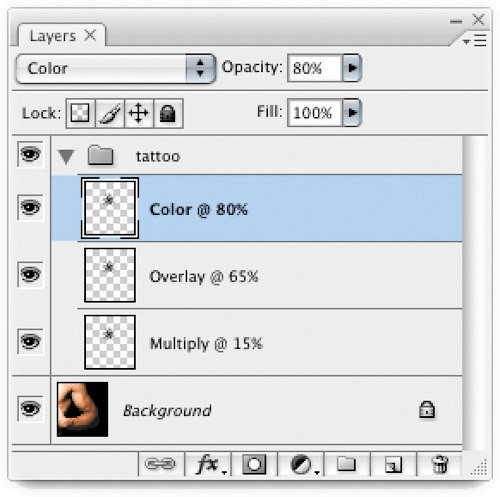This screenshot has width=500, height=497.
Task: Open the Color blend mode dropdown
Action: tap(115, 68)
